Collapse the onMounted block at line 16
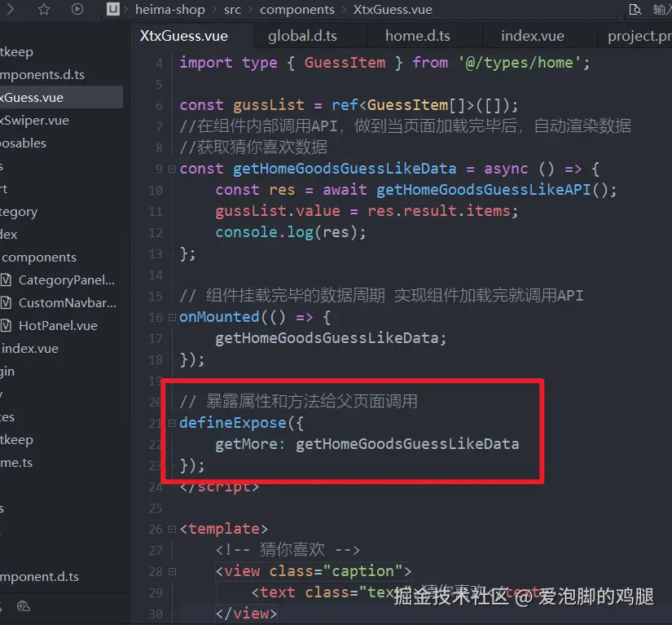Image resolution: width=672 pixels, height=625 pixels. (x=172, y=317)
